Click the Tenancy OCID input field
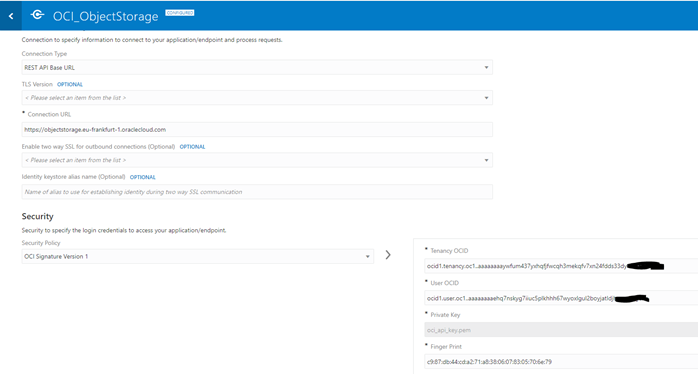This screenshot has height=374, width=698. [x=561, y=266]
